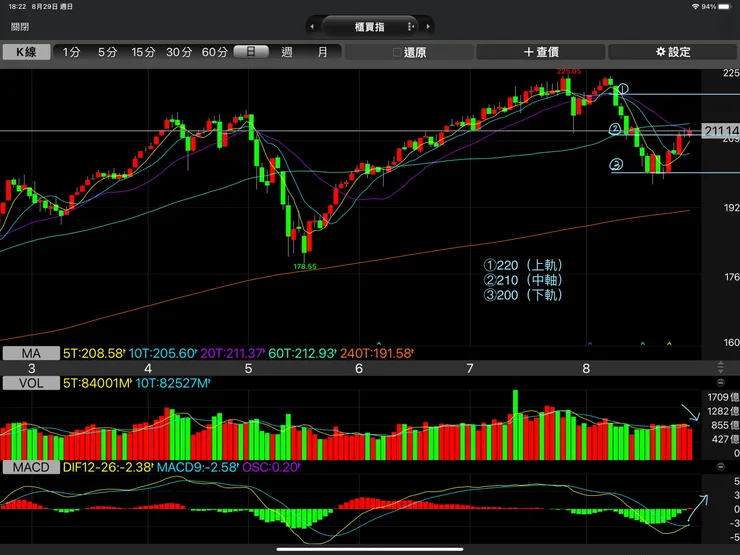Collapse the MACD panel with its minus icon
Image resolution: width=740 pixels, height=555 pixels.
click(x=721, y=467)
